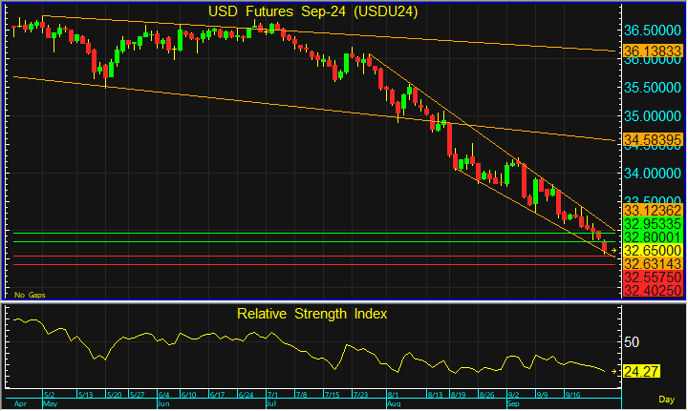Viewport: 688px width, 411px height.
Task: Click the No Gaps label
Action: click(x=29, y=295)
